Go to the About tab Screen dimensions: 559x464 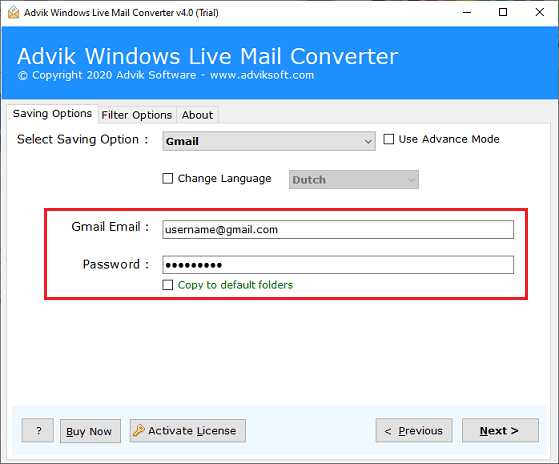198,115
